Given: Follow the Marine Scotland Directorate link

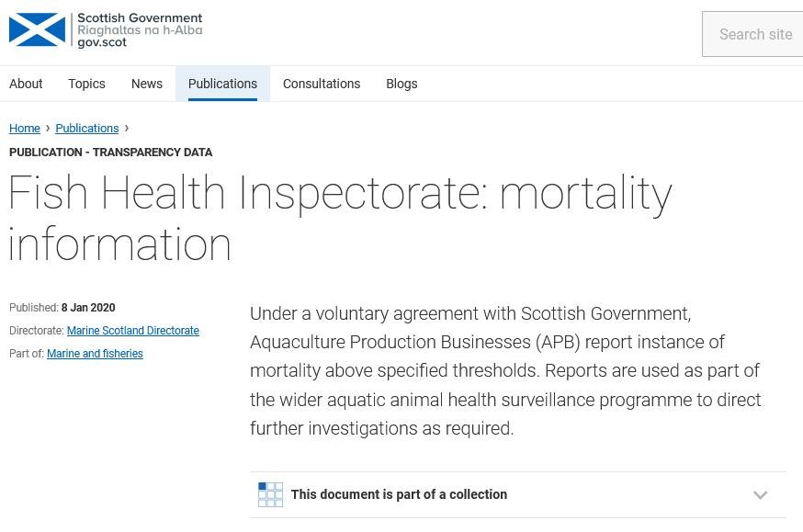Looking at the screenshot, I should coord(132,331).
